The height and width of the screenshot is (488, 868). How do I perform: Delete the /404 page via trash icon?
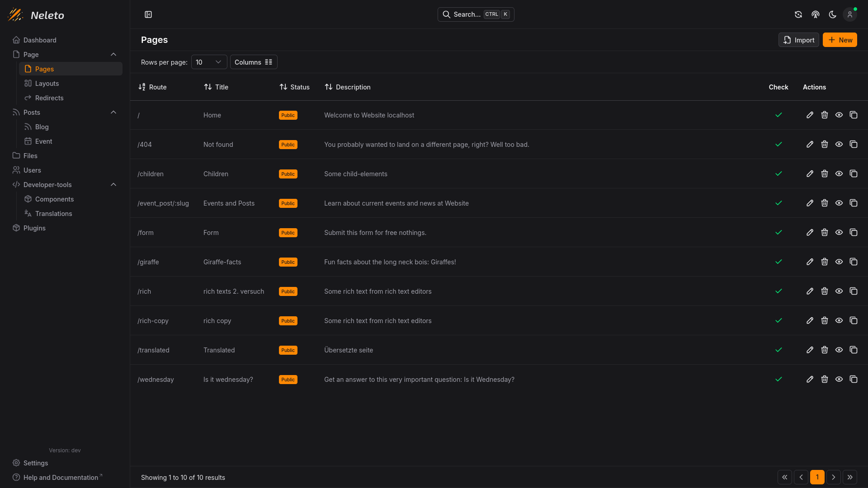[824, 145]
